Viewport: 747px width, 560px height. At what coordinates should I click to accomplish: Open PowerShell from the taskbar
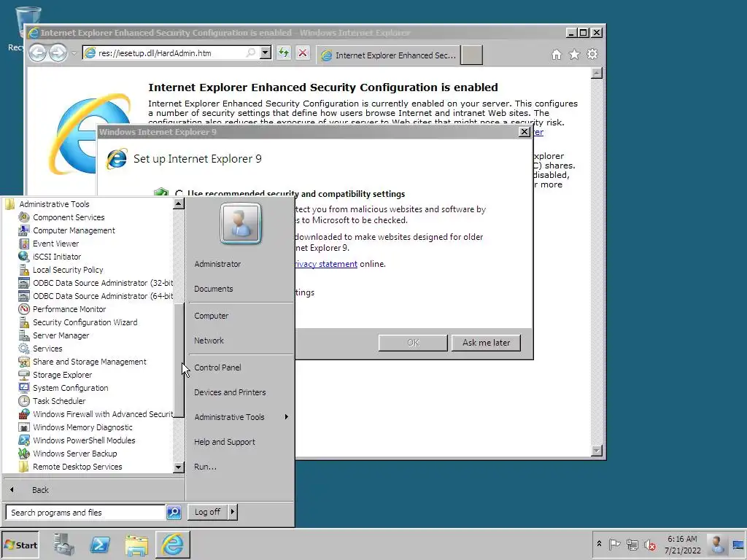[x=100, y=545]
